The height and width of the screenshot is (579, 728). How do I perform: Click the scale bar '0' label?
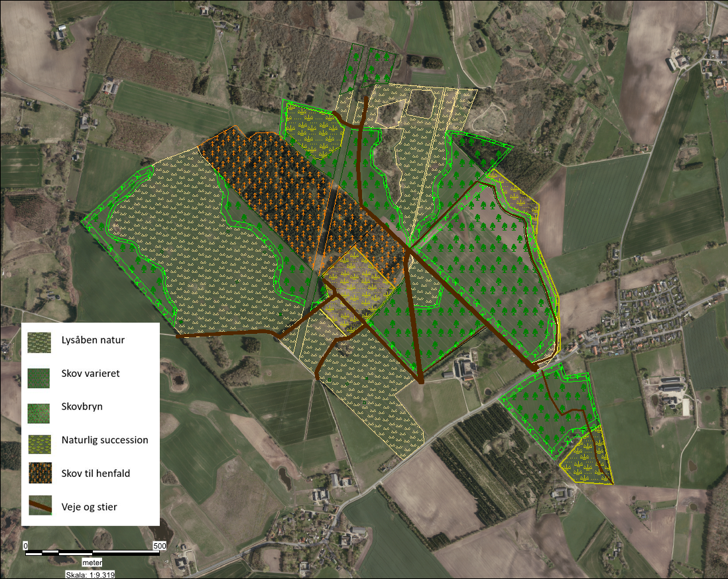(26, 546)
